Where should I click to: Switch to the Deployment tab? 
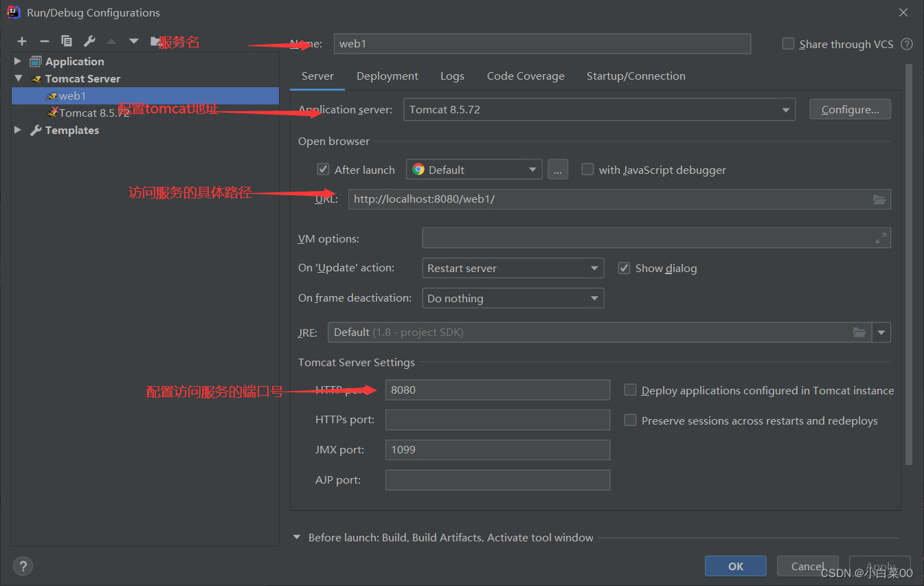(387, 76)
